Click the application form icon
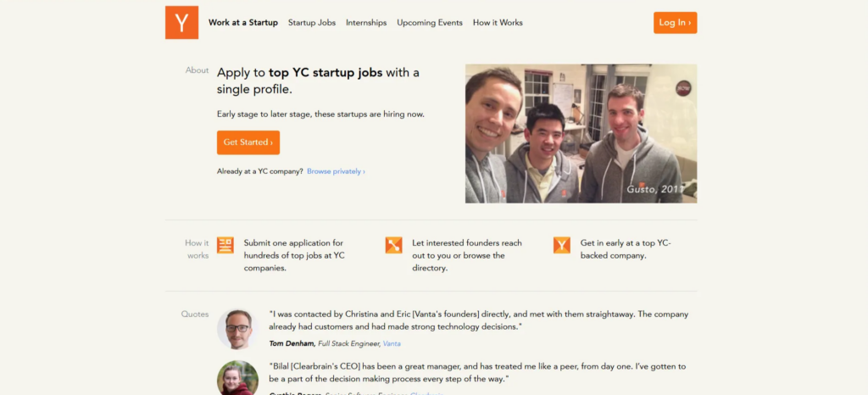The height and width of the screenshot is (395, 868). pos(225,246)
